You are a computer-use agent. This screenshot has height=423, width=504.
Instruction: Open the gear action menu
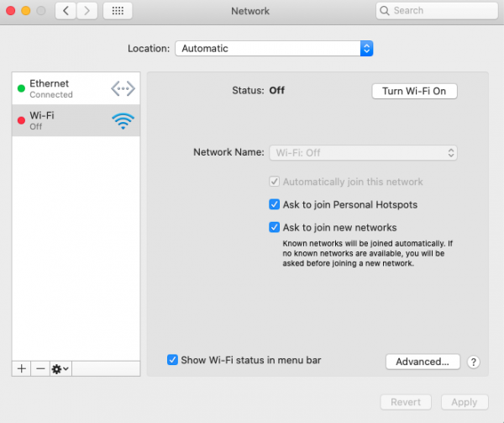coord(60,368)
